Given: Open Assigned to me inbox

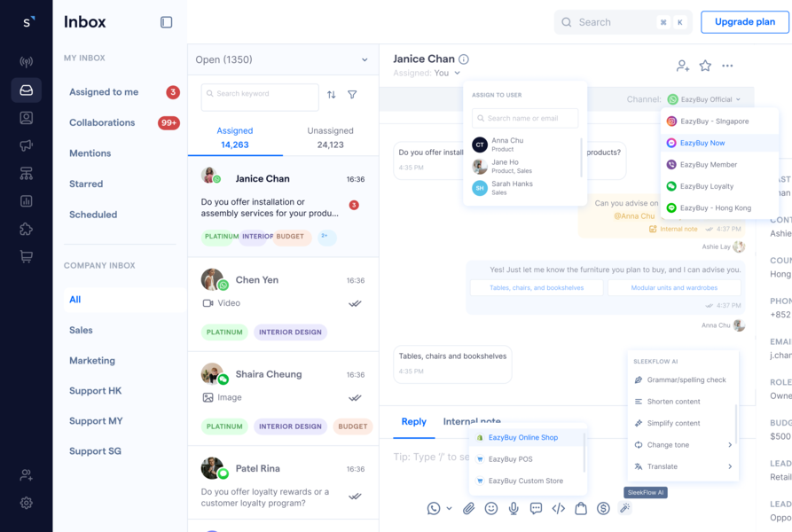Looking at the screenshot, I should [124, 92].
